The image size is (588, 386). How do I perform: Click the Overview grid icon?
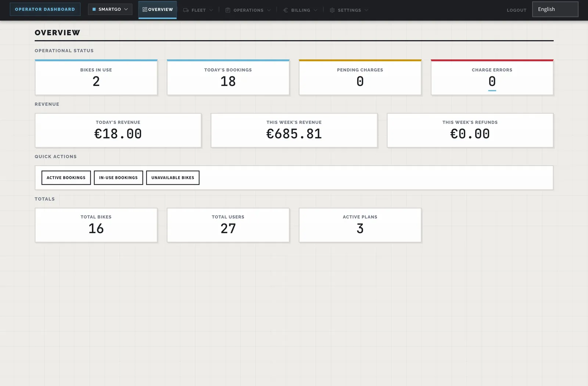pyautogui.click(x=145, y=10)
